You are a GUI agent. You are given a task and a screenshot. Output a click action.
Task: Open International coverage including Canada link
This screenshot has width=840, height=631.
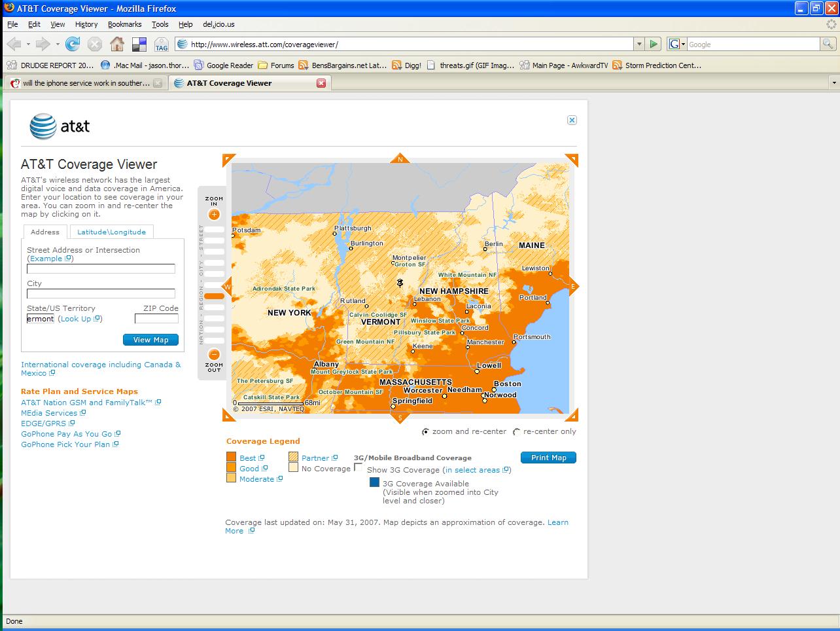101,369
